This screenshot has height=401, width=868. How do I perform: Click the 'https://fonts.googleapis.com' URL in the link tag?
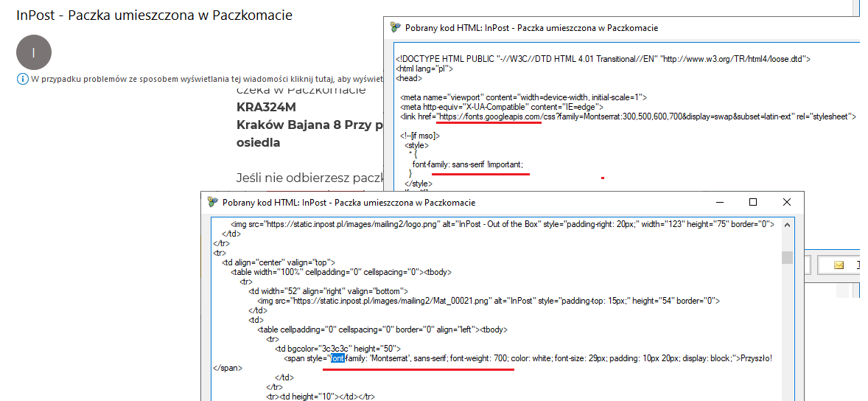pyautogui.click(x=489, y=117)
